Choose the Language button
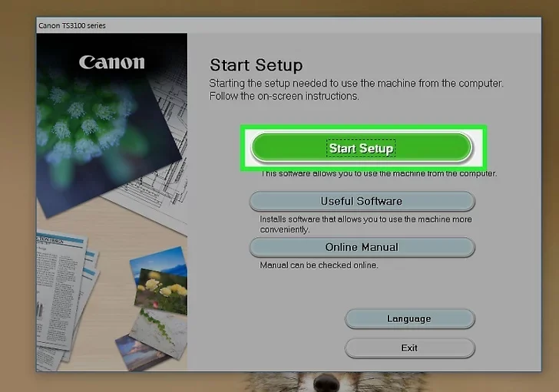This screenshot has width=559, height=392. (x=409, y=318)
